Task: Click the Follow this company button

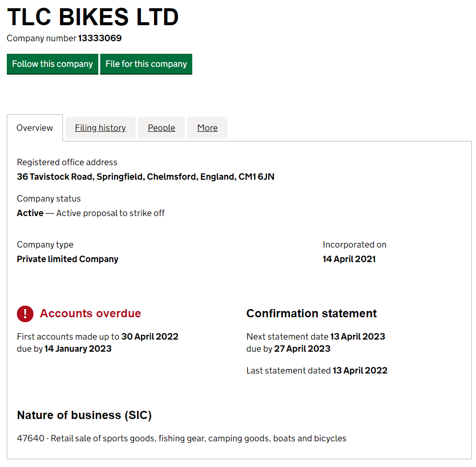Action: point(52,64)
